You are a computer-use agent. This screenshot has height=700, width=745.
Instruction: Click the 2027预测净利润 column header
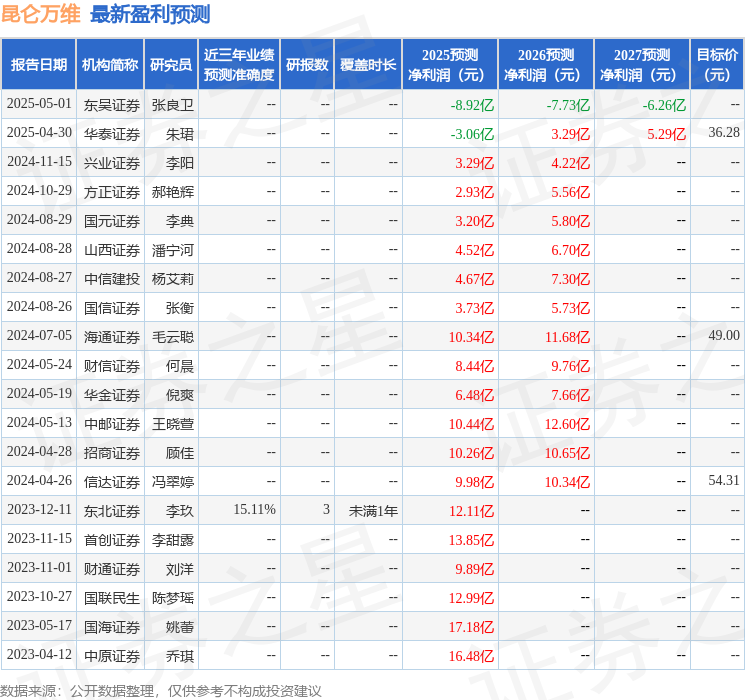pos(642,65)
